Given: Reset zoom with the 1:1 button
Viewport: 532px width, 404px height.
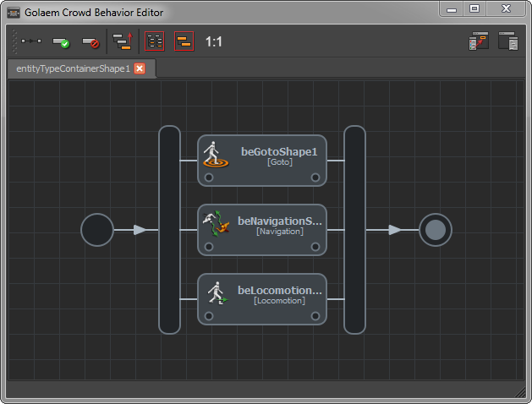Looking at the screenshot, I should click(x=214, y=41).
